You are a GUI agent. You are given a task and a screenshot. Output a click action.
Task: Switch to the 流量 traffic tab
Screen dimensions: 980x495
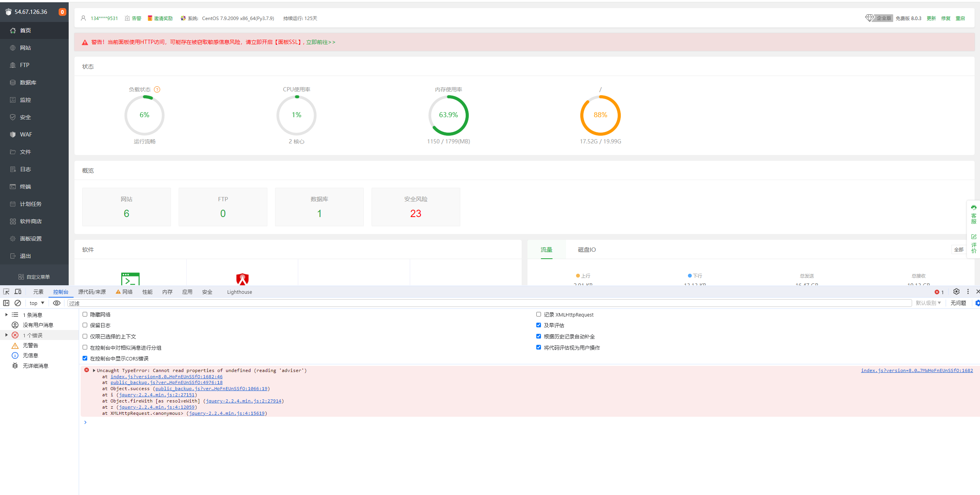pyautogui.click(x=546, y=249)
